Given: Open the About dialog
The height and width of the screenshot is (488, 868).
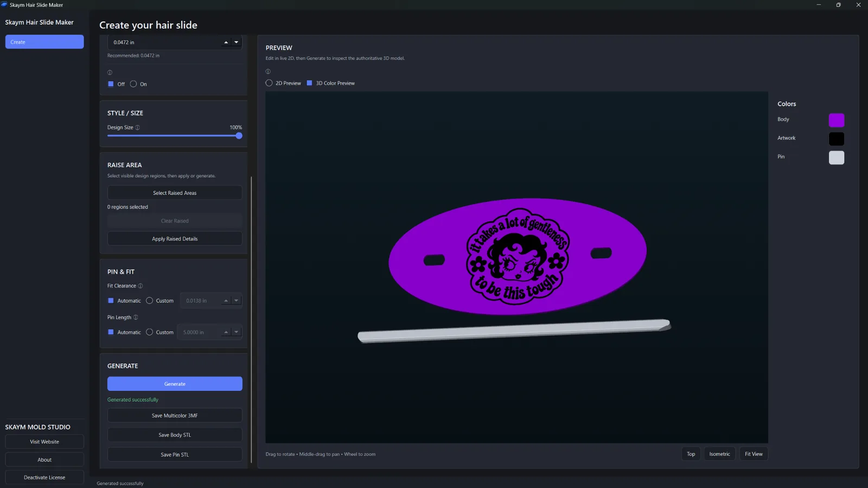Looking at the screenshot, I should [44, 460].
